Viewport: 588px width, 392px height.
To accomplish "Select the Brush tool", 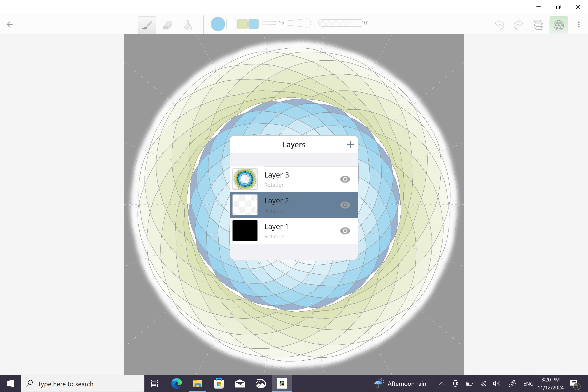I will [147, 25].
